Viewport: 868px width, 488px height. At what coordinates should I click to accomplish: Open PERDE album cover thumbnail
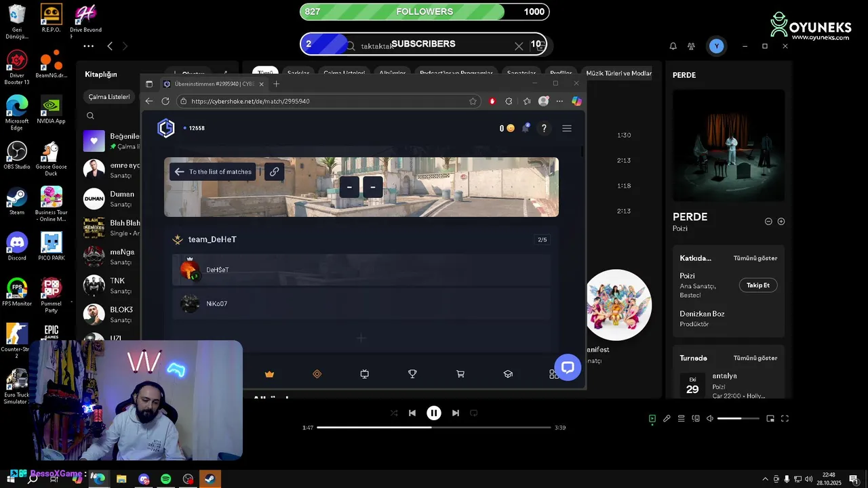coord(729,146)
